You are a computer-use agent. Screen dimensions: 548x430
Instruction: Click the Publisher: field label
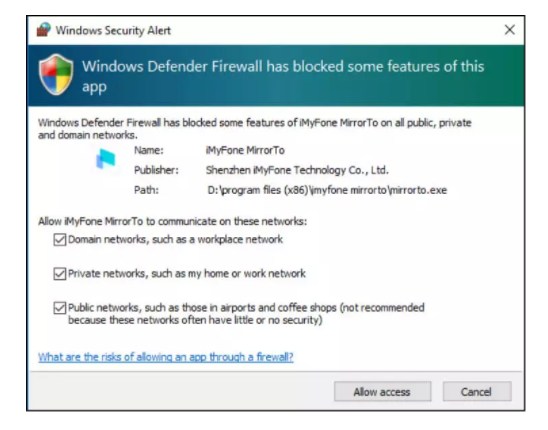[x=156, y=170]
